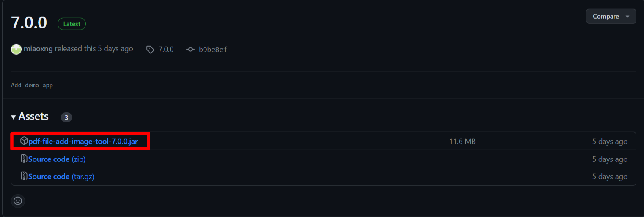
Task: Click the file icon beside Source code (tar.gz)
Action: [24, 176]
